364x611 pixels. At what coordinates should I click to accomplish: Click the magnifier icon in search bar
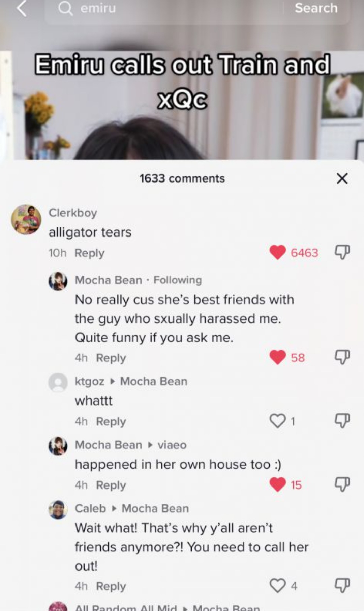coord(65,8)
